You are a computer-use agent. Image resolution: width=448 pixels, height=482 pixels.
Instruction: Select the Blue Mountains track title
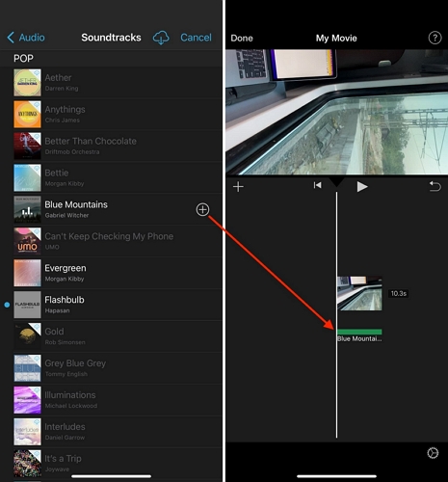[76, 204]
